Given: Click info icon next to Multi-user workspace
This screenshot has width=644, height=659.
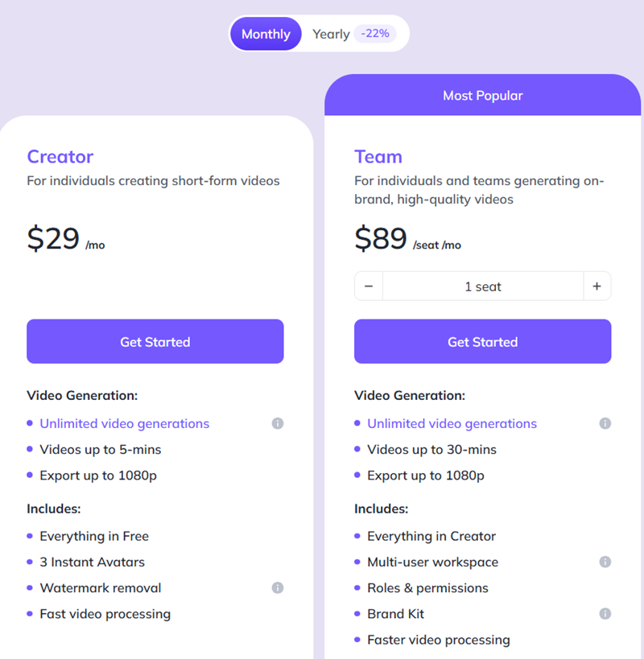Looking at the screenshot, I should click(605, 562).
